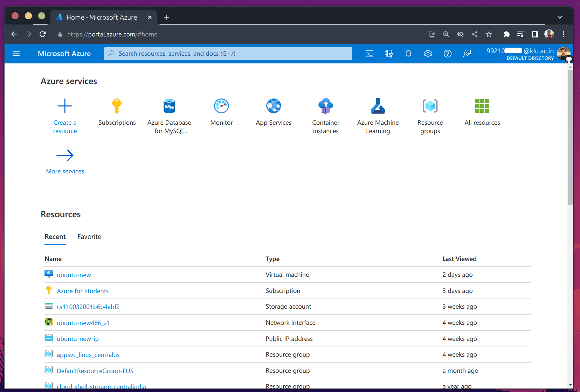Image resolution: width=580 pixels, height=392 pixels.
Task: Open the notifications bell
Action: point(408,54)
